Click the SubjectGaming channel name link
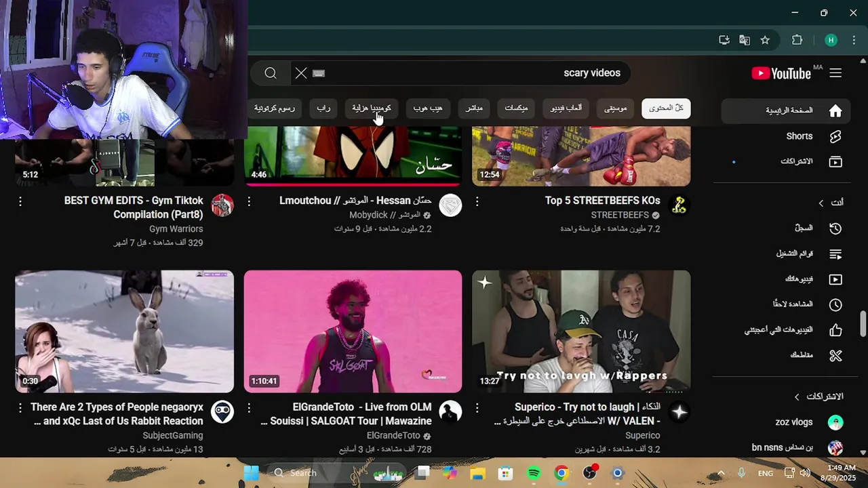This screenshot has height=488, width=868. [173, 435]
